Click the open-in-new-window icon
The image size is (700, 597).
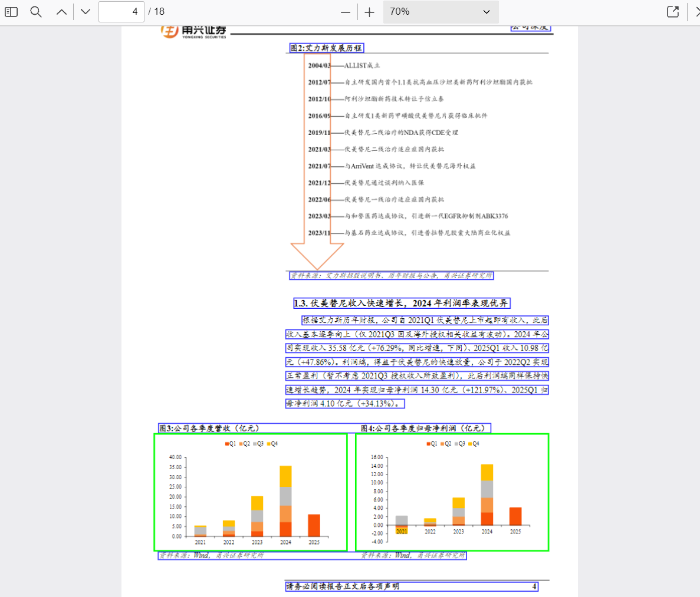pyautogui.click(x=673, y=12)
